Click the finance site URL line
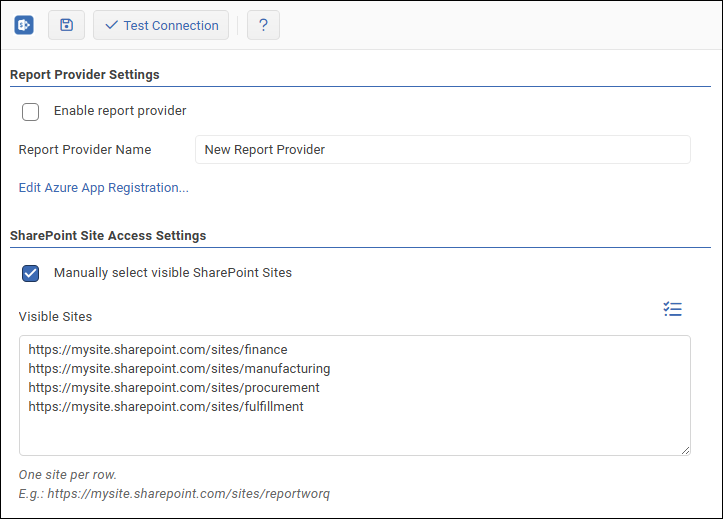Screen dimensions: 723x519 coord(158,350)
